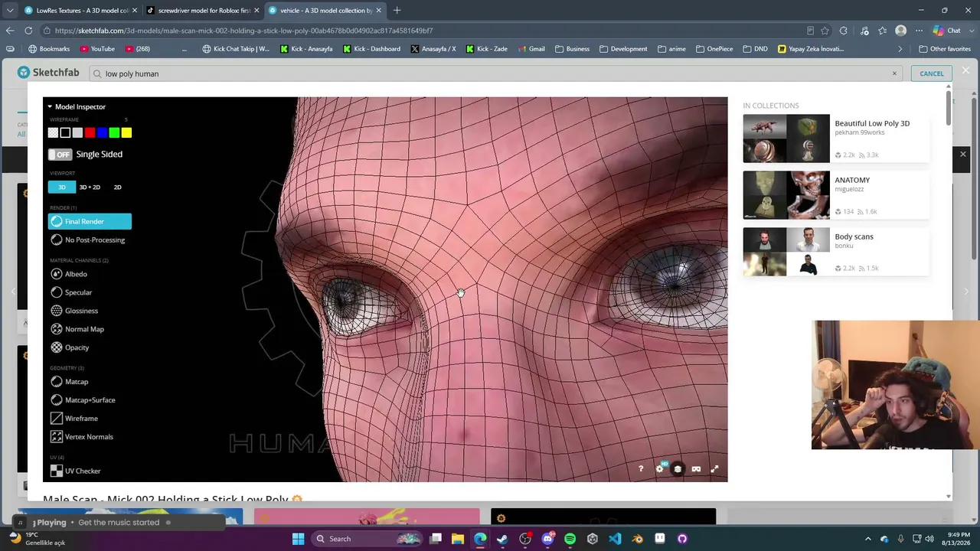Click the CANCEL button beside search
Screen dimensions: 980x551
coord(932,73)
